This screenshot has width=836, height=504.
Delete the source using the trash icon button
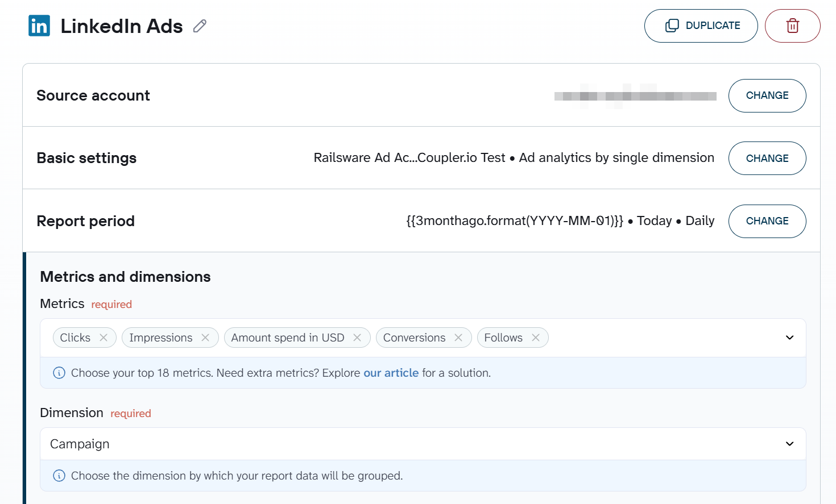pos(792,26)
